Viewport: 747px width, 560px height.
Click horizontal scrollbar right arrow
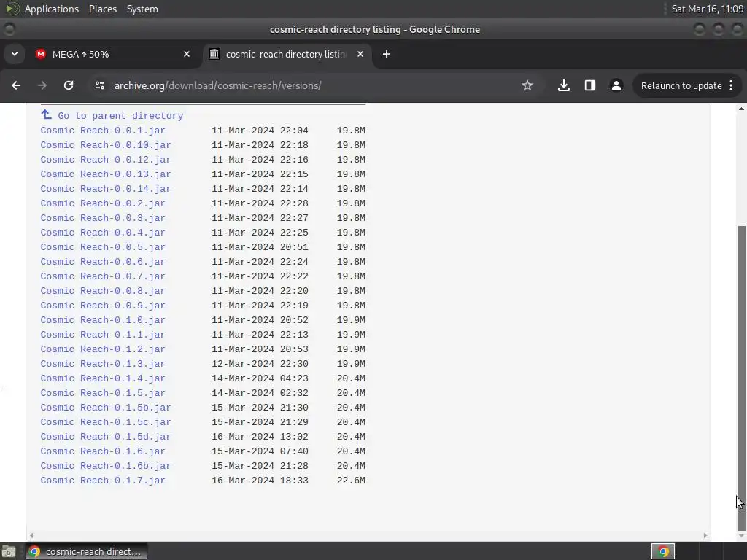[705, 535]
